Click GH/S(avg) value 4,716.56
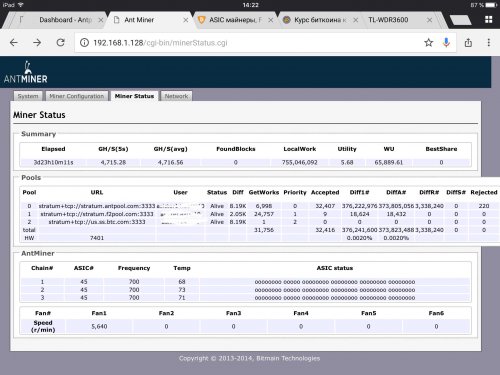This screenshot has width=500, height=375. click(x=170, y=162)
